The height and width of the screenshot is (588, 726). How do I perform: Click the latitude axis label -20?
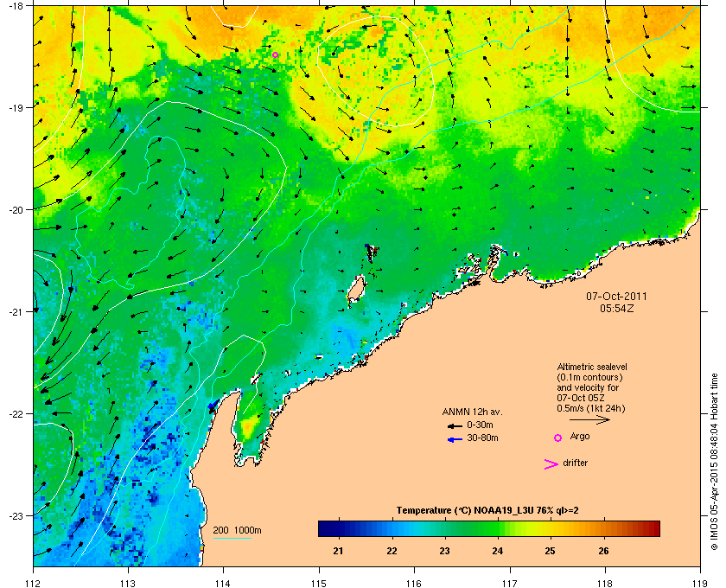pos(16,209)
